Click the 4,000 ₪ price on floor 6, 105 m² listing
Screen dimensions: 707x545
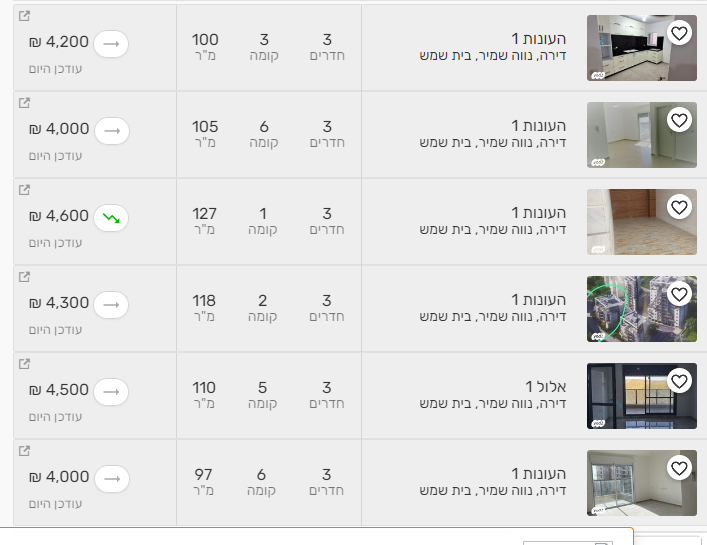60,129
